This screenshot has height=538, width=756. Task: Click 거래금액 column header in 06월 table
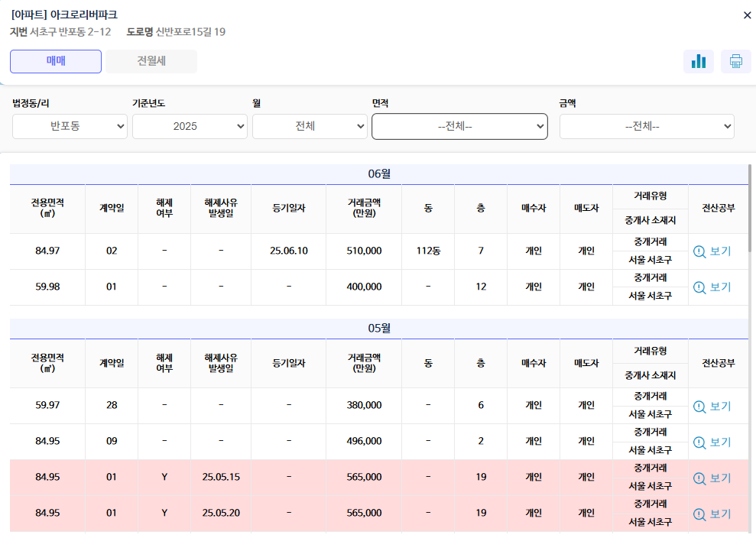coord(364,209)
